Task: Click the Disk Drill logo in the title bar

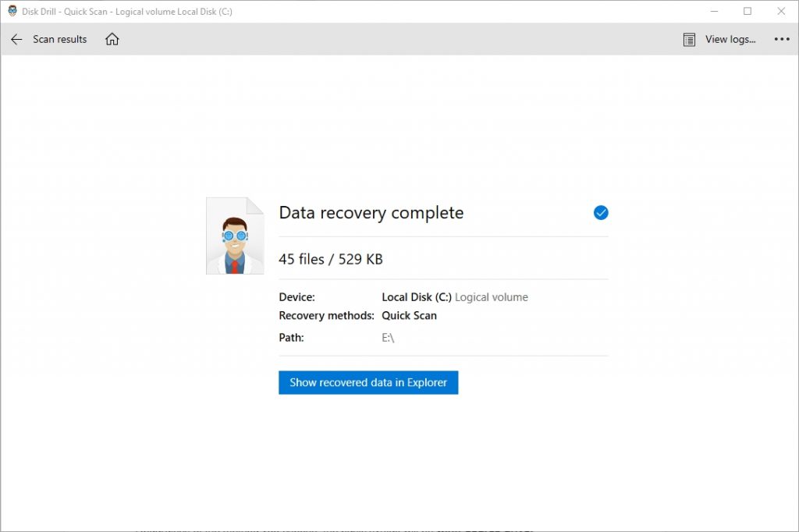Action: click(x=12, y=11)
